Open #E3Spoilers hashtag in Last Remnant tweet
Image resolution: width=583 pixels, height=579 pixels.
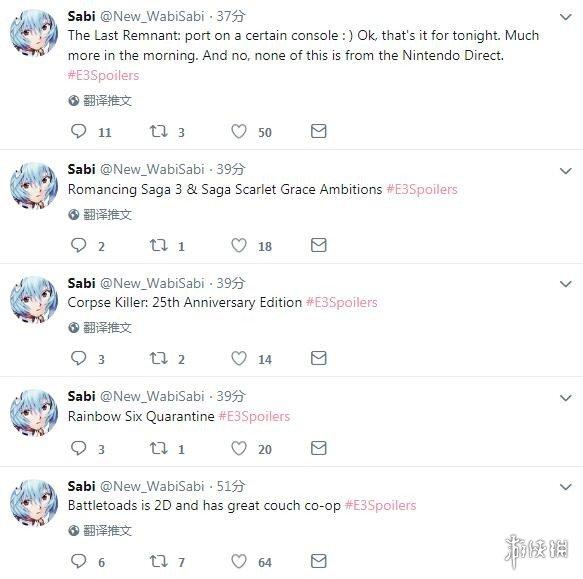[x=103, y=75]
